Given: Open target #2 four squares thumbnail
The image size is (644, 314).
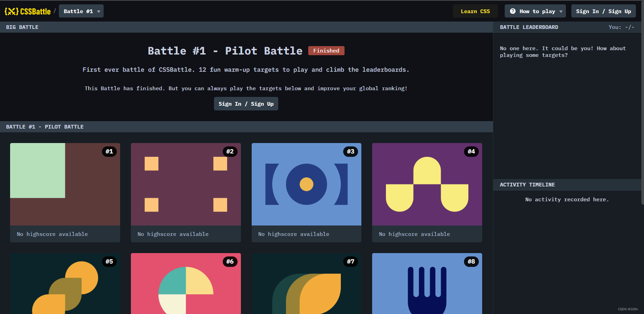Looking at the screenshot, I should [186, 184].
